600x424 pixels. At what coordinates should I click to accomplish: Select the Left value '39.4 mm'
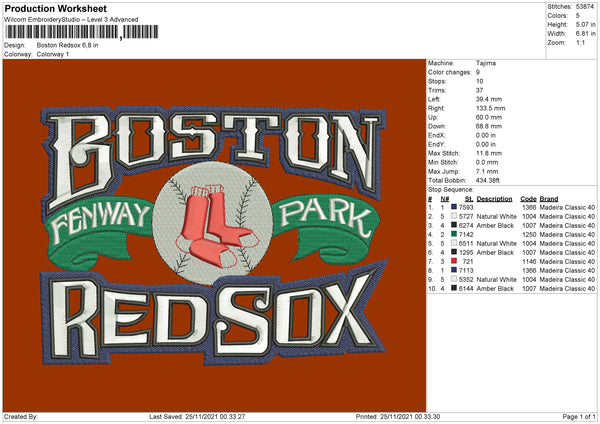[488, 99]
